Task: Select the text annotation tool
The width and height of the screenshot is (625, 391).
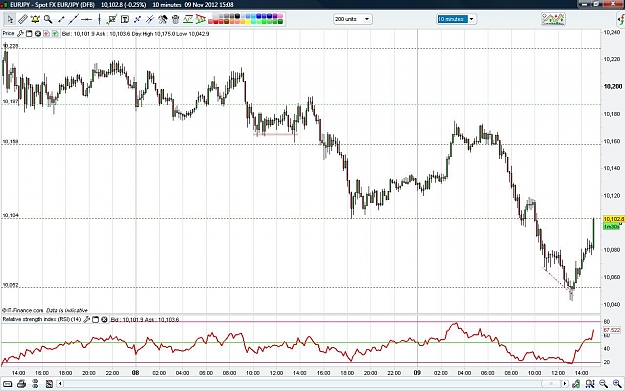Action: point(125,19)
